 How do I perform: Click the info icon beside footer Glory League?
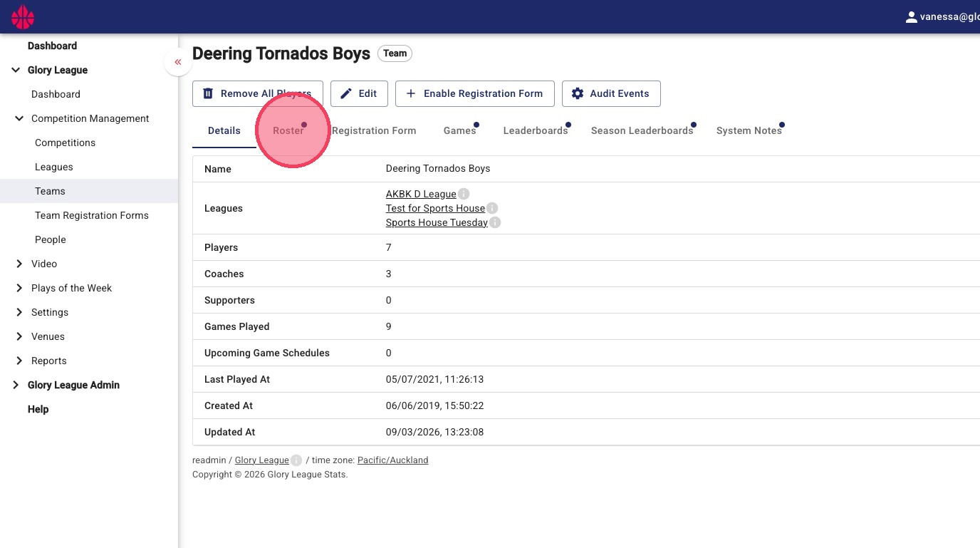pos(296,460)
